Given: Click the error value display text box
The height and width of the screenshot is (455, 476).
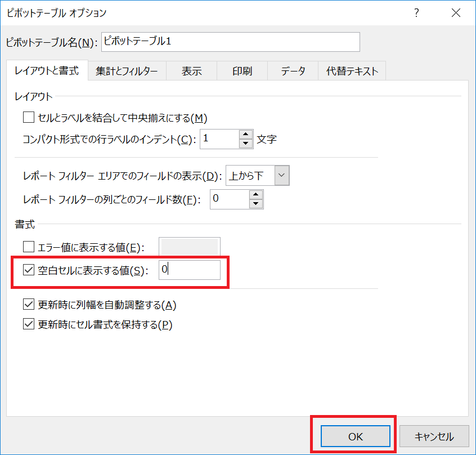Looking at the screenshot, I should pyautogui.click(x=190, y=247).
